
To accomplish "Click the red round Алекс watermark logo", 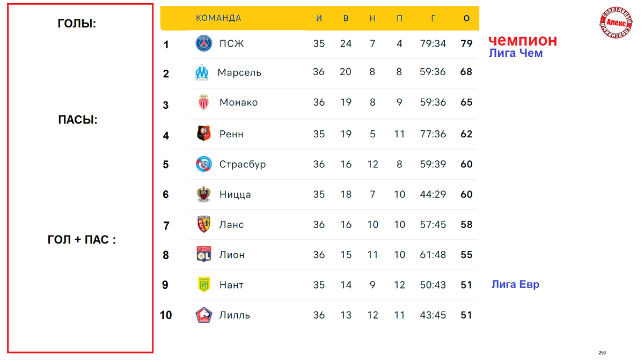I will click(617, 23).
